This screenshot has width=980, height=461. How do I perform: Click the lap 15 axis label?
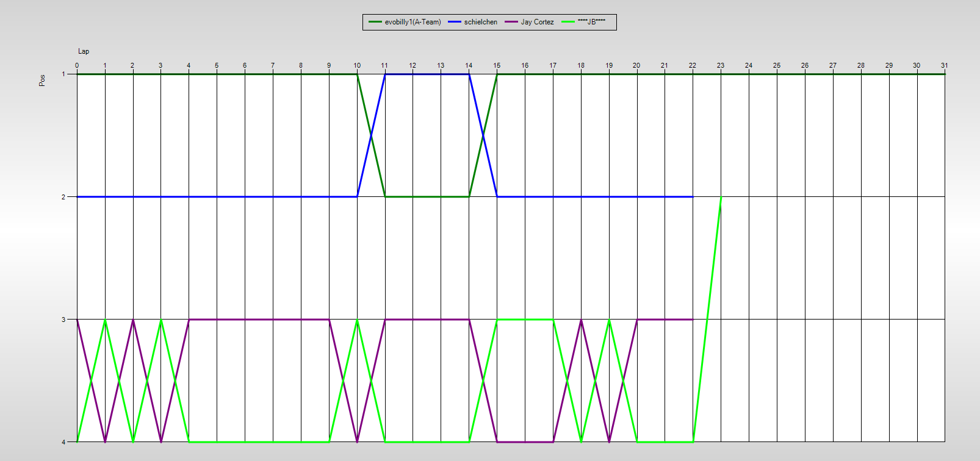tap(497, 65)
